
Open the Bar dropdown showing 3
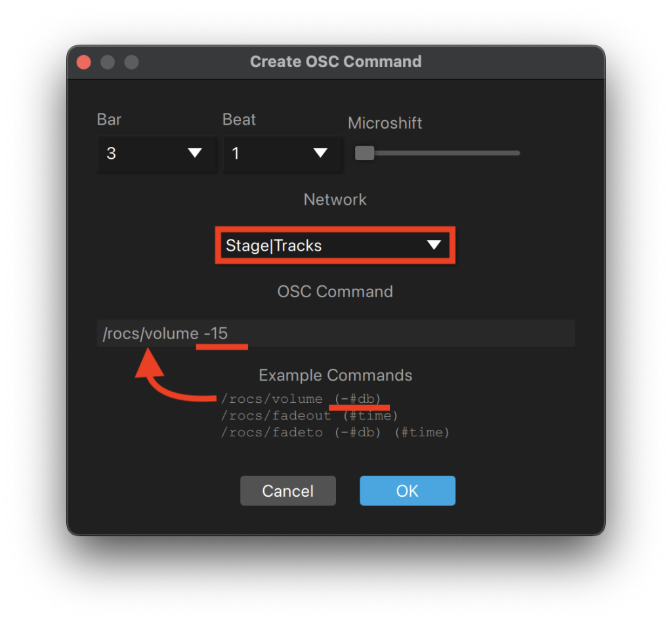pyautogui.click(x=157, y=154)
